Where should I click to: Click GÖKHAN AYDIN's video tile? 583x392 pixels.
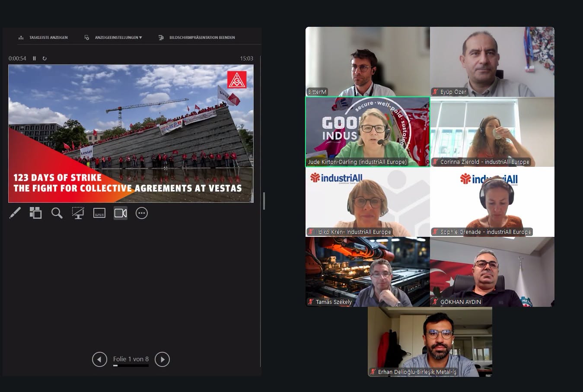tap(492, 272)
